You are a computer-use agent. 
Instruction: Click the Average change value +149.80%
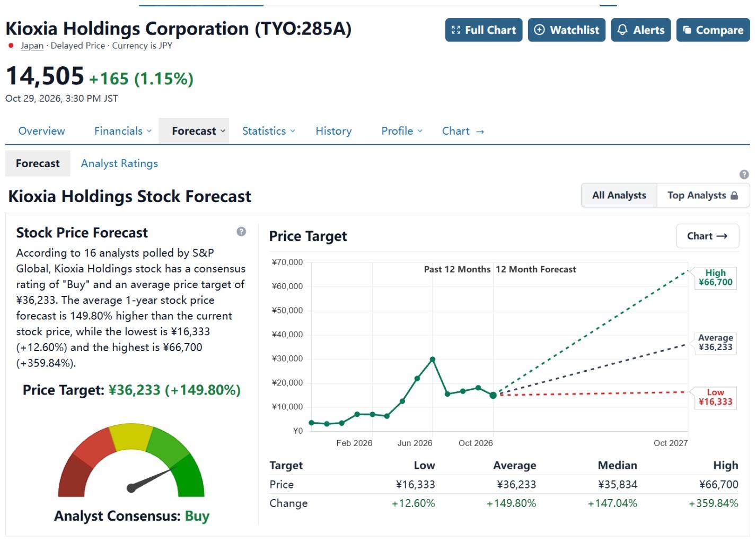pyautogui.click(x=511, y=503)
